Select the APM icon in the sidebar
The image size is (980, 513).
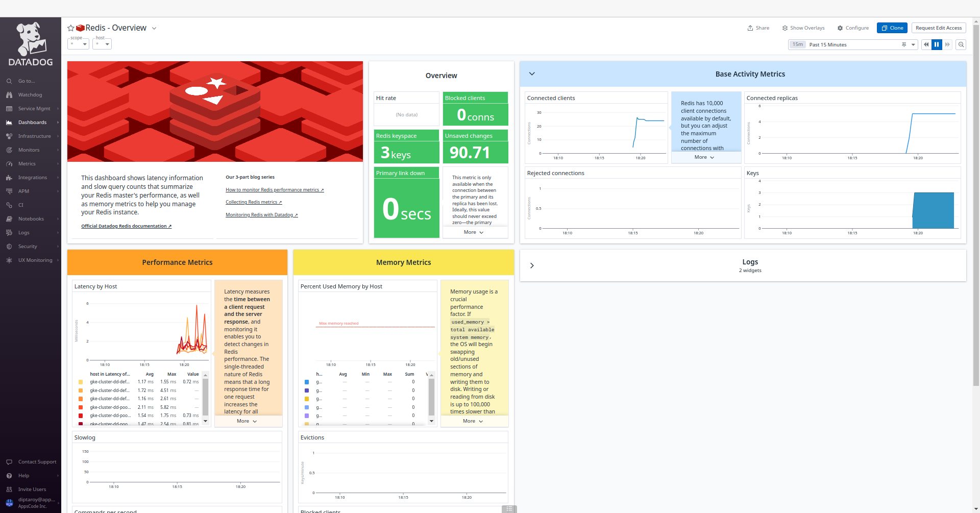pyautogui.click(x=9, y=191)
